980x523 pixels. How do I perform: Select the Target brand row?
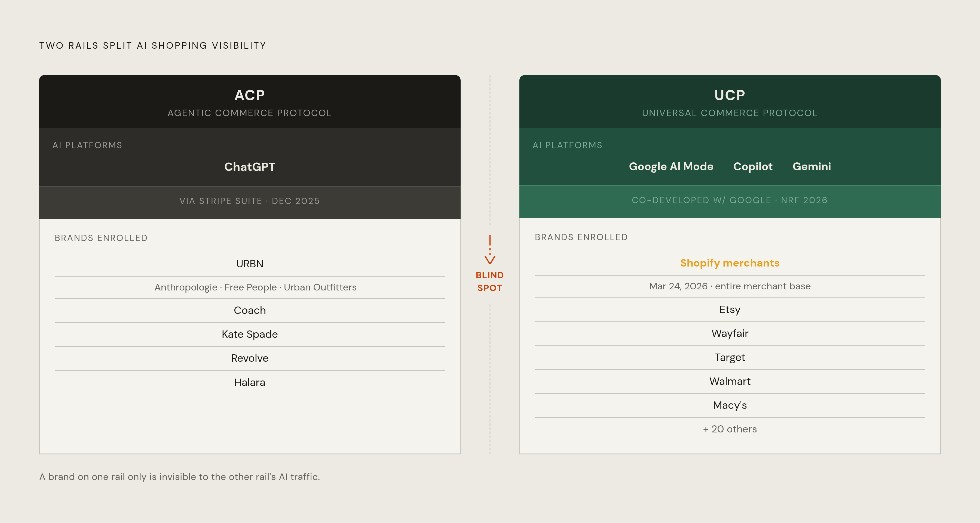pyautogui.click(x=730, y=358)
